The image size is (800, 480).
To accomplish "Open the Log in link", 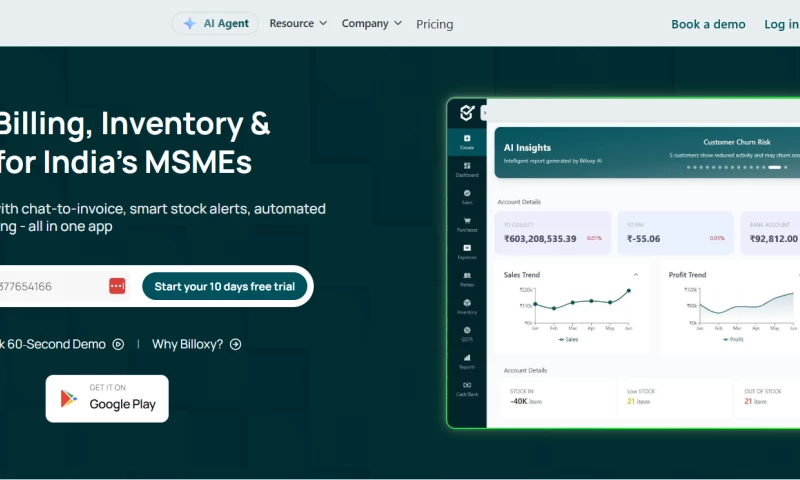I will pyautogui.click(x=781, y=24).
